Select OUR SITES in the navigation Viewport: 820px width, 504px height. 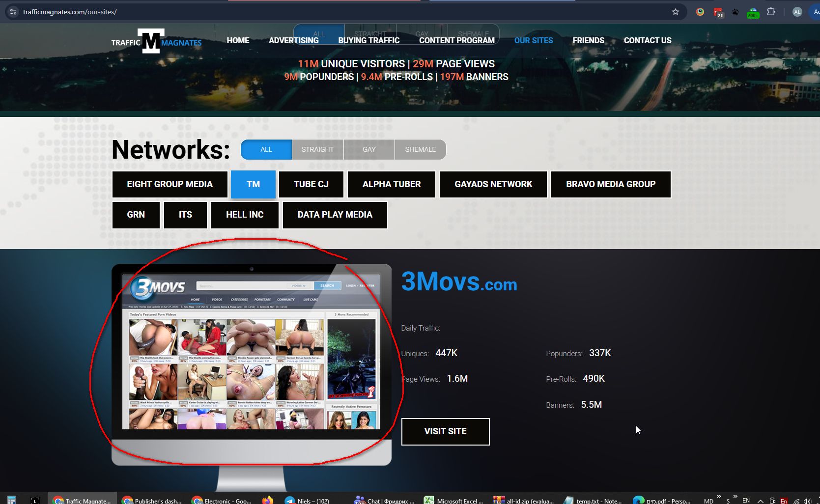[x=534, y=40]
